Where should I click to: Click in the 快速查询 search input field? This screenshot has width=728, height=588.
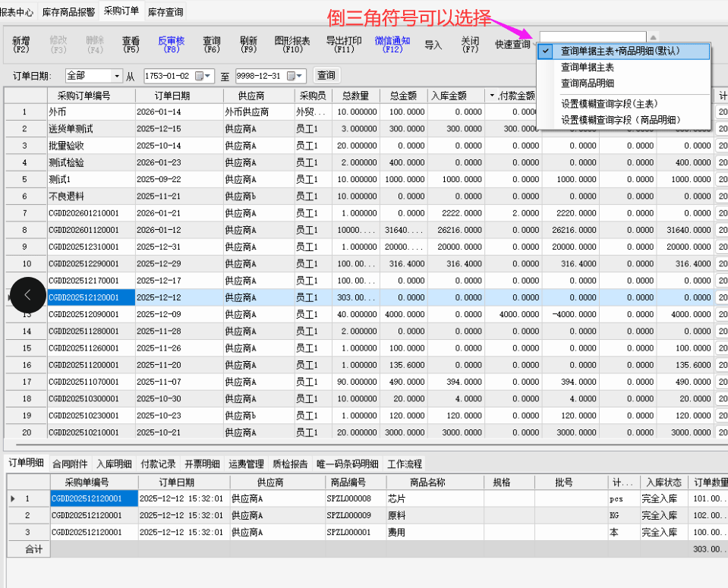tap(592, 37)
